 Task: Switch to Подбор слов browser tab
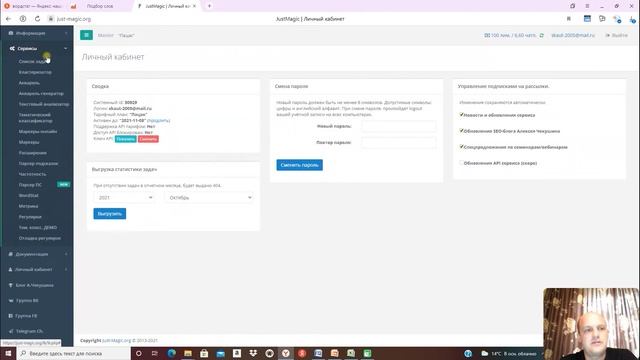[x=100, y=6]
